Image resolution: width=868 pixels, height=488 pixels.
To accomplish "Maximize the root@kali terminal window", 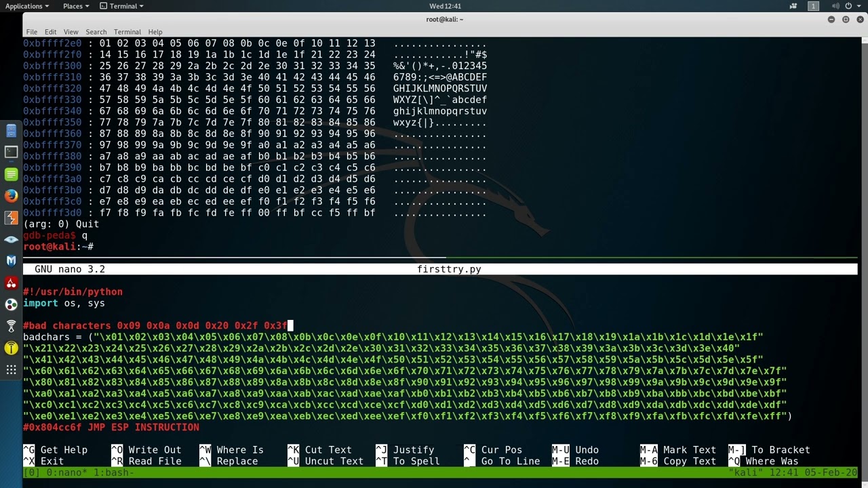I will pos(846,19).
